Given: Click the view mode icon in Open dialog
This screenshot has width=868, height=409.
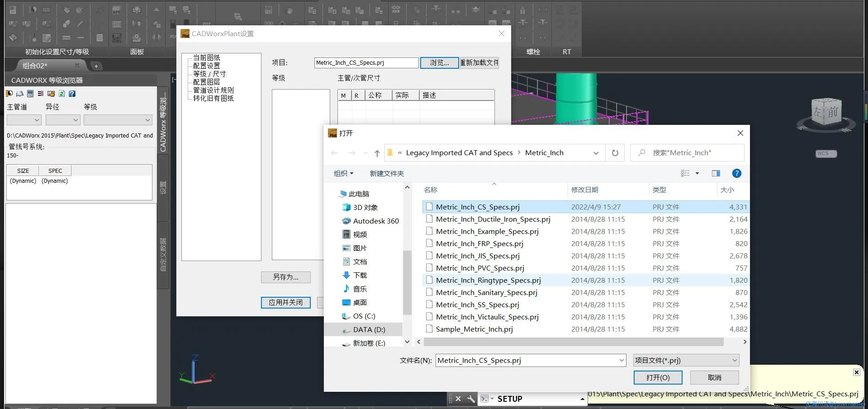Looking at the screenshot, I should pyautogui.click(x=685, y=173).
